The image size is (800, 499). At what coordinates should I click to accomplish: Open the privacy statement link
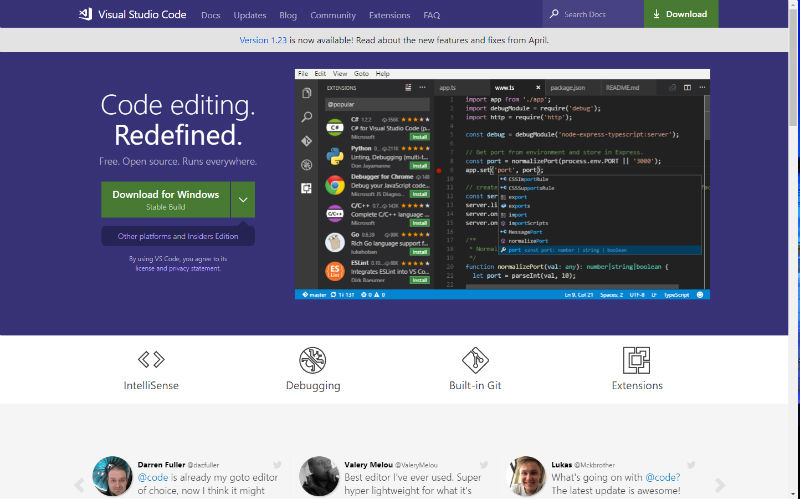point(194,268)
